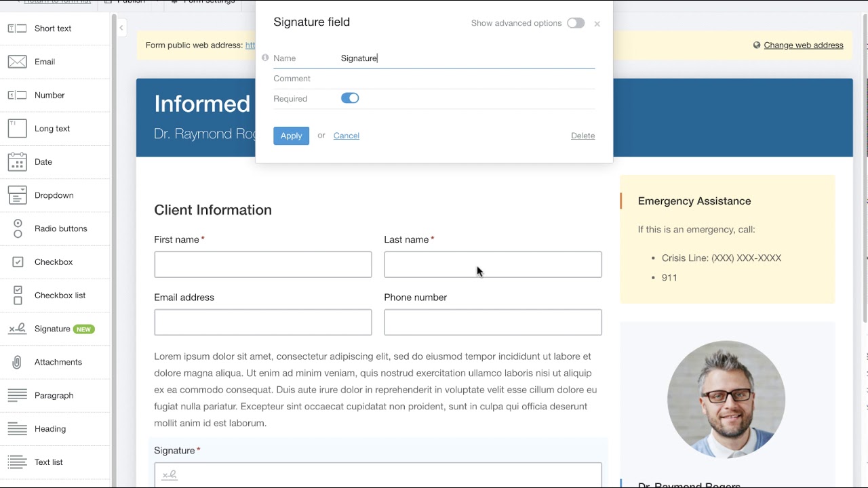Screen dimensions: 868x488
Task: Click Dr. Raymond Rogers profile photo
Action: [x=726, y=399]
